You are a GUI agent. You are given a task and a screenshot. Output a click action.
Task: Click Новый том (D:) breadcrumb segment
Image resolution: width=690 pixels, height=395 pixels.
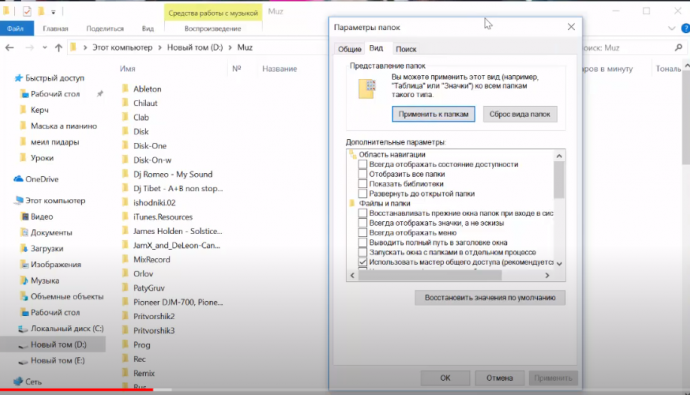(195, 48)
